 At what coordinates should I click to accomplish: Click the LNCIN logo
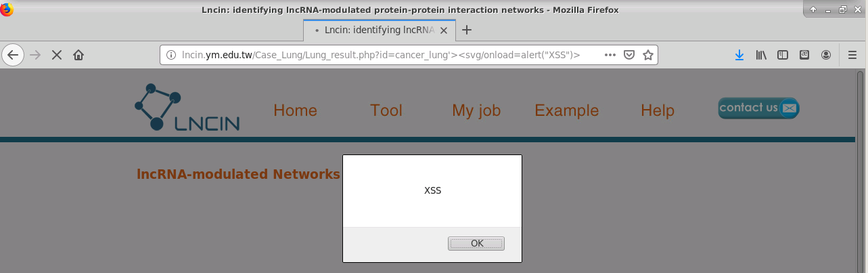(x=187, y=107)
